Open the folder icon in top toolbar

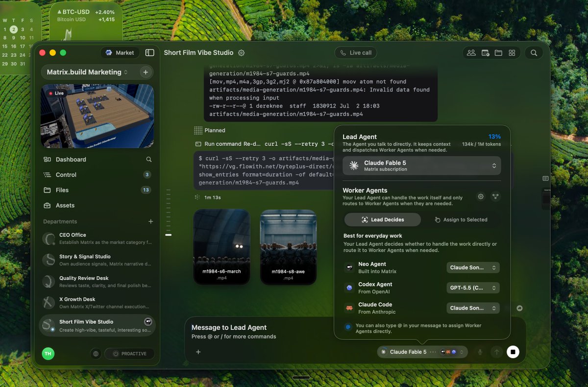pyautogui.click(x=498, y=53)
